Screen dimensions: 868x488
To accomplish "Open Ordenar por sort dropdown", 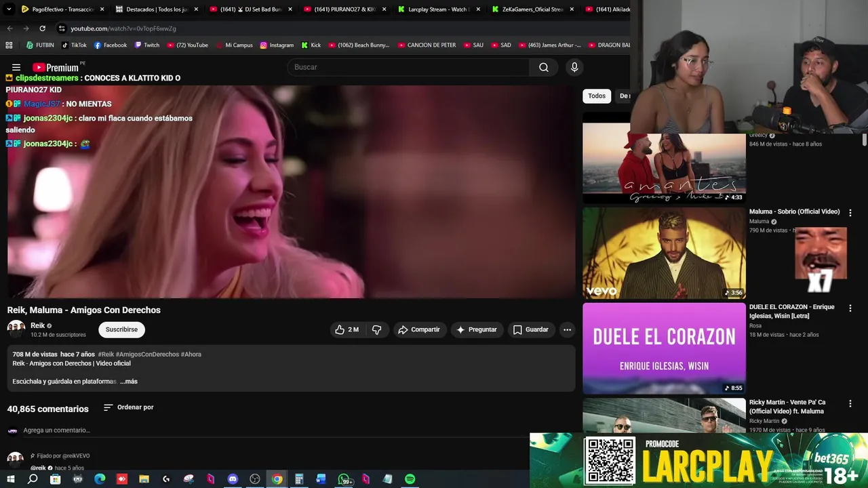I will coord(129,407).
